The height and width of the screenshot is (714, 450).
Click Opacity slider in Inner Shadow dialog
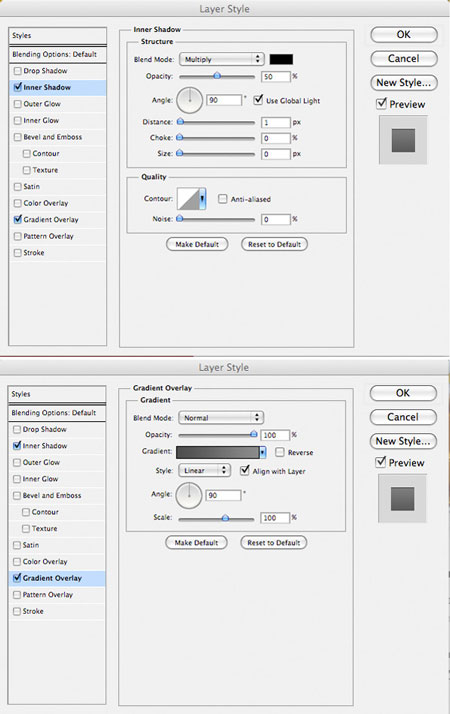(x=217, y=76)
